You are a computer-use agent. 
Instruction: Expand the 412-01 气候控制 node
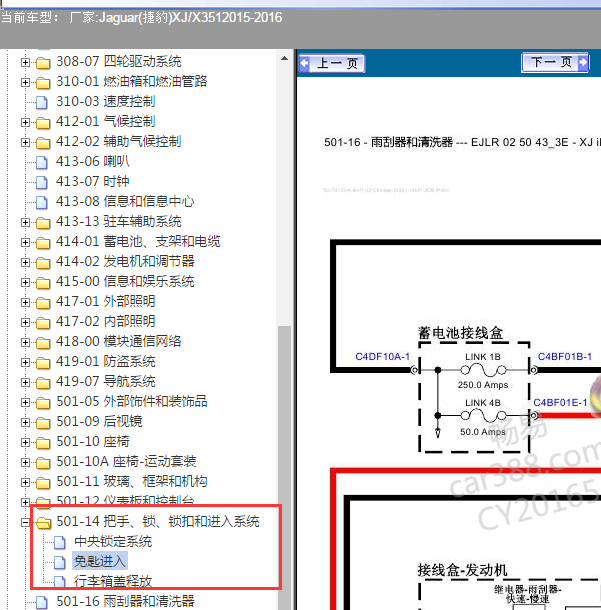(25, 123)
